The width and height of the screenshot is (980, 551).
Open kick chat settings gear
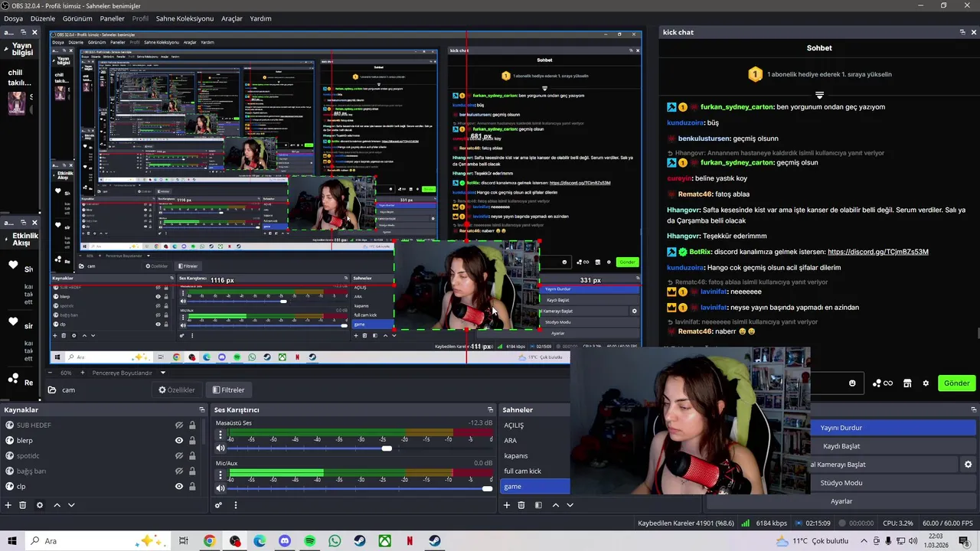click(x=926, y=383)
